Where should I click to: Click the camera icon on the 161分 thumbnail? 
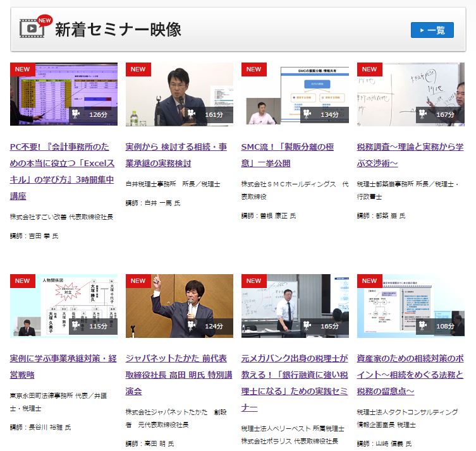click(192, 114)
